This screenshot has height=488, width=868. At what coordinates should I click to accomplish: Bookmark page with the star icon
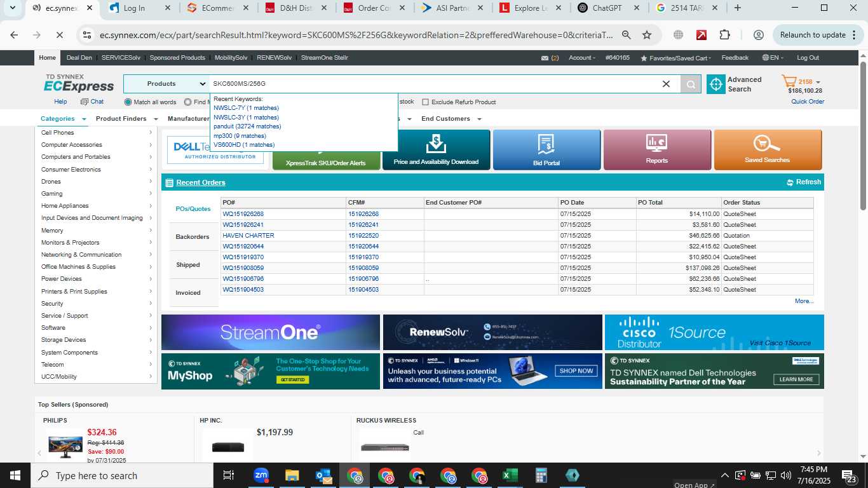647,35
